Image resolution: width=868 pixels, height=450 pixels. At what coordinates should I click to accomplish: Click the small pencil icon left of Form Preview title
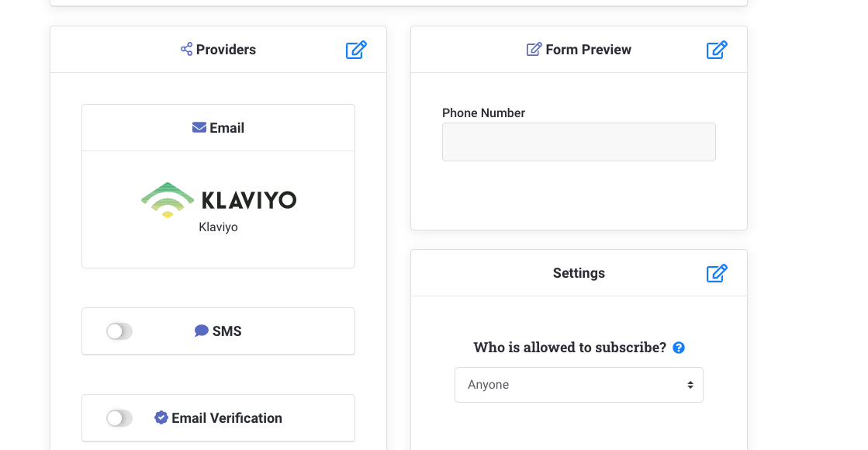[534, 50]
